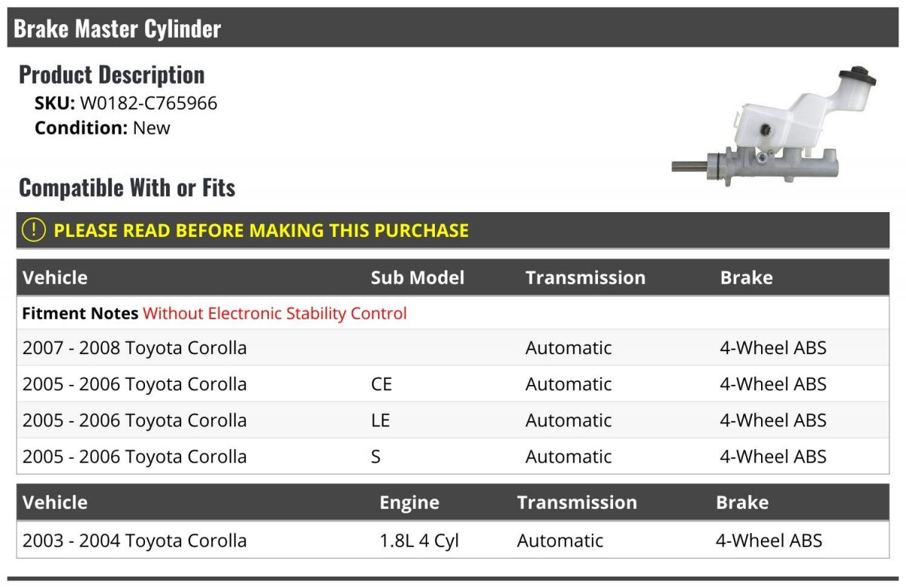Click the brake master cylinder product image
The image size is (906, 588).
point(775,128)
